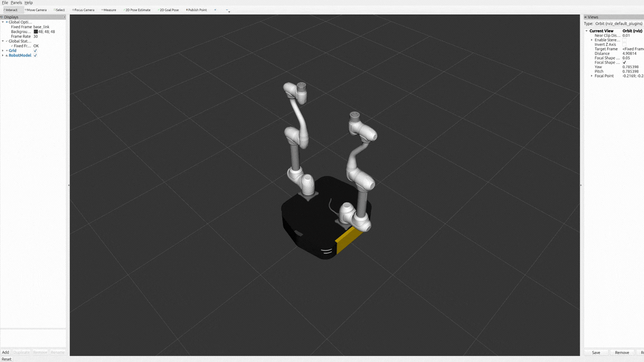Expand the RobotModel tree item
Screen dimensions: 644x362
[x=3, y=55]
